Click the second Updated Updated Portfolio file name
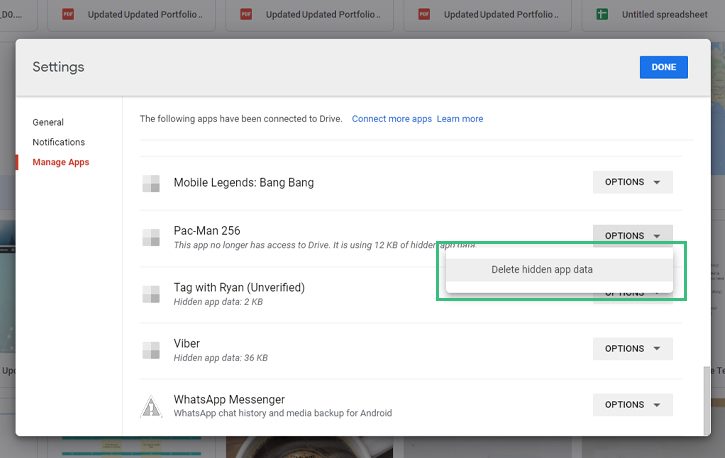The height and width of the screenshot is (458, 725). point(323,14)
